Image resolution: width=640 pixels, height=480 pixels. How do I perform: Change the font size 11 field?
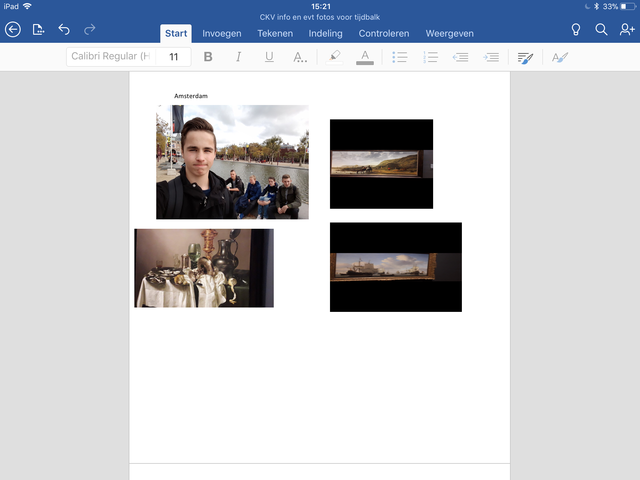[x=174, y=57]
